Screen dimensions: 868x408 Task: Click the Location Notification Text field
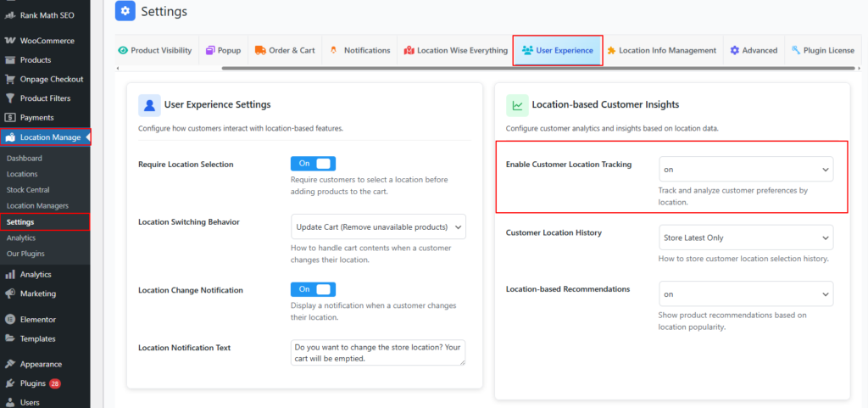tap(378, 352)
